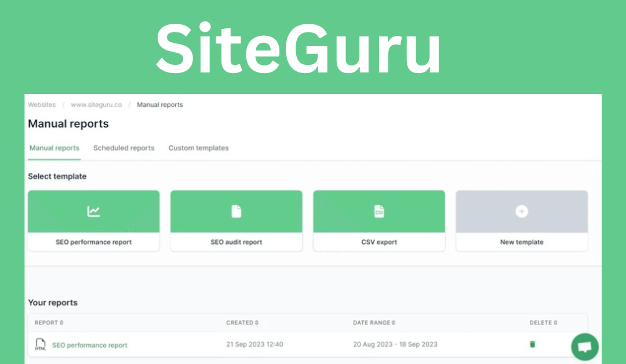Viewport: 626px width, 364px height.
Task: Click the sort arrows beside the DELETE header
Action: [556, 323]
